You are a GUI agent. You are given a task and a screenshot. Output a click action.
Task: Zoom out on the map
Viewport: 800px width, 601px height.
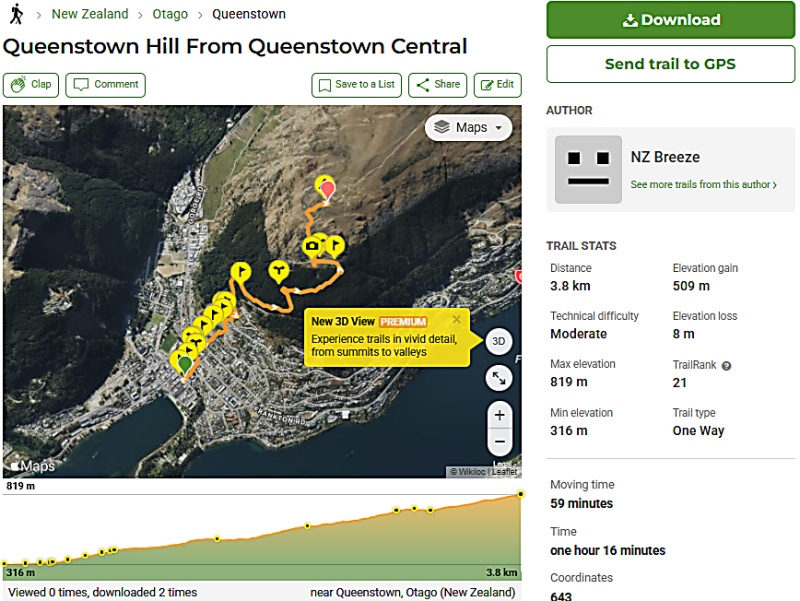[499, 441]
